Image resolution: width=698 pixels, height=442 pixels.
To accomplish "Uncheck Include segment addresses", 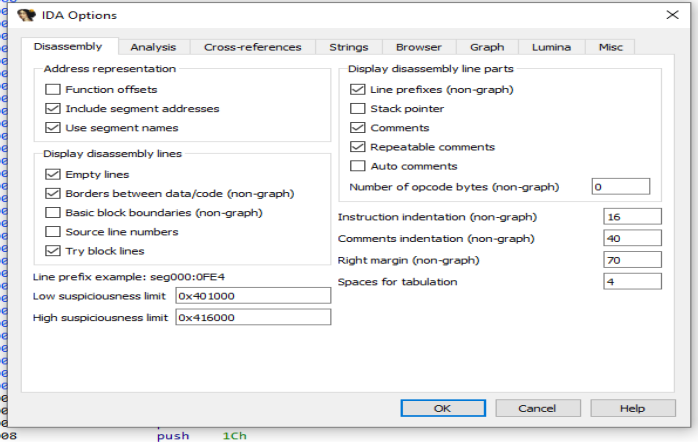I will pos(53,109).
